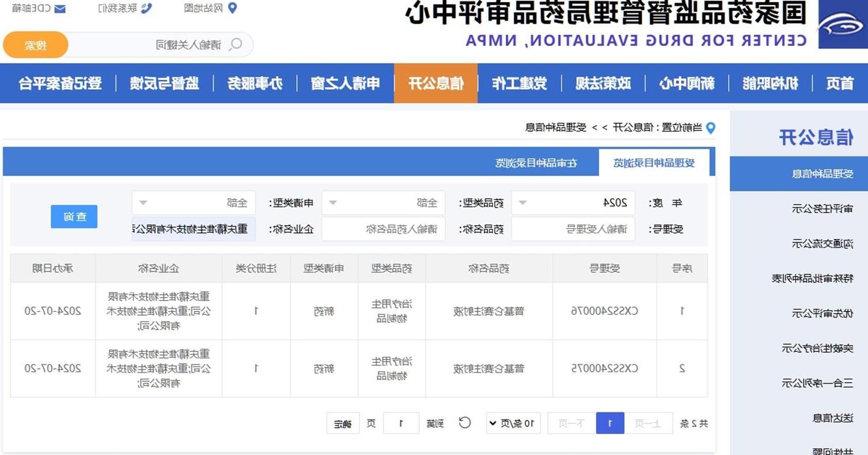Click the site map location pin icon
The height and width of the screenshot is (455, 868).
[x=233, y=8]
